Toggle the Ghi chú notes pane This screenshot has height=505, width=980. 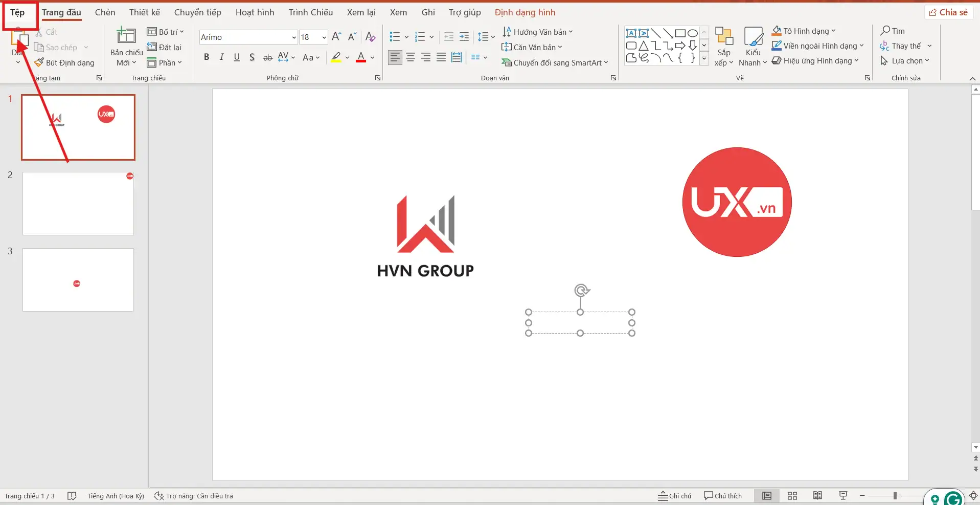point(675,496)
